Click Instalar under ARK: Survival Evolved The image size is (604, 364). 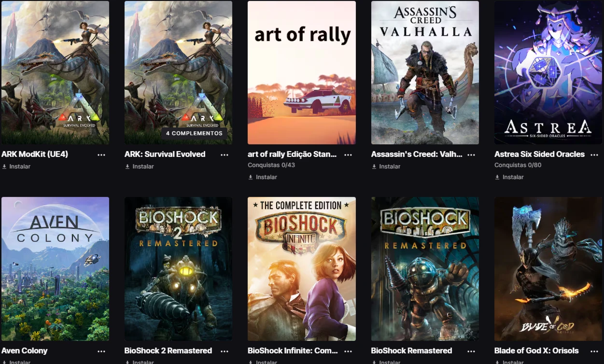(139, 167)
